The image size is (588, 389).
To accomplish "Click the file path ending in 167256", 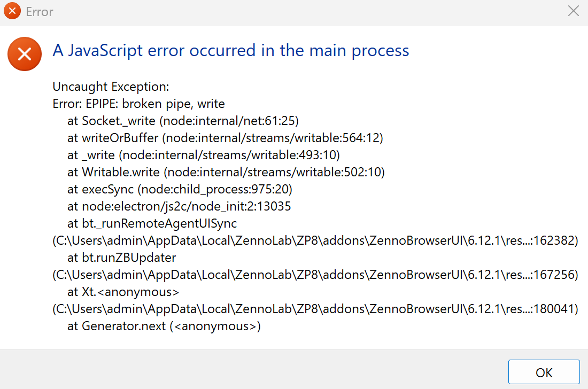I will 315,275.
